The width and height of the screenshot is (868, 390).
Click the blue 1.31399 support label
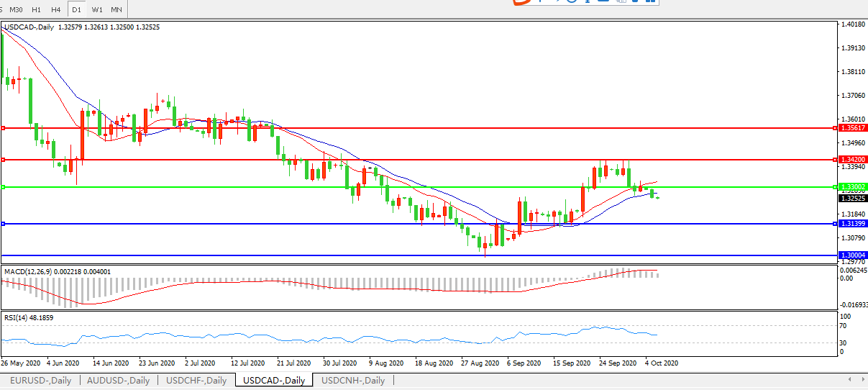tap(853, 224)
